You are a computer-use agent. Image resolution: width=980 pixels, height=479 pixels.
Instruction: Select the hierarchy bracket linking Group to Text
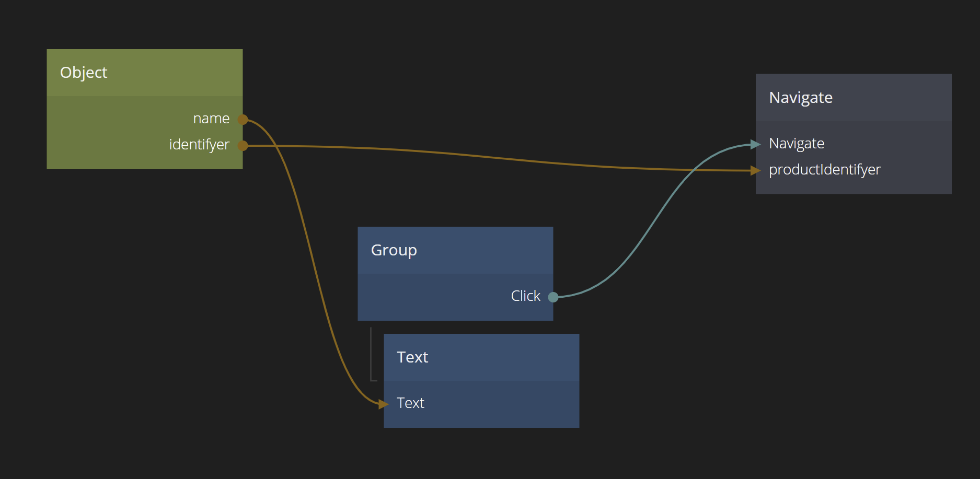[x=371, y=355]
